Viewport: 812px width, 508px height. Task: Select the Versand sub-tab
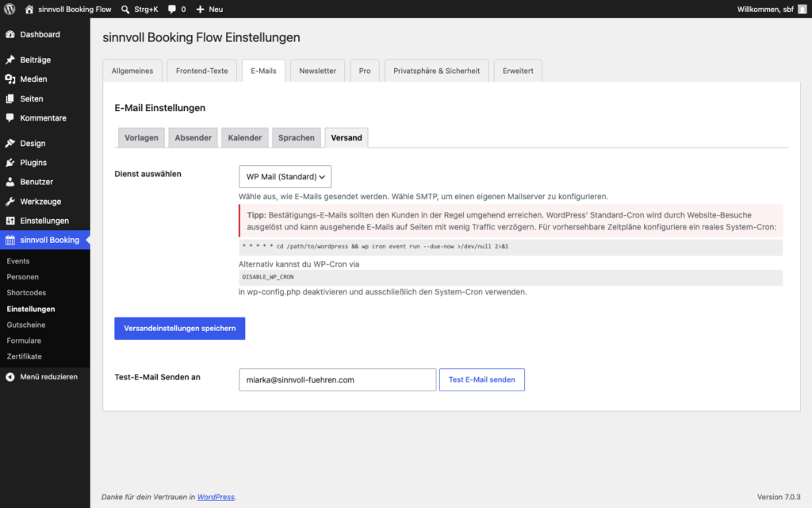click(347, 138)
